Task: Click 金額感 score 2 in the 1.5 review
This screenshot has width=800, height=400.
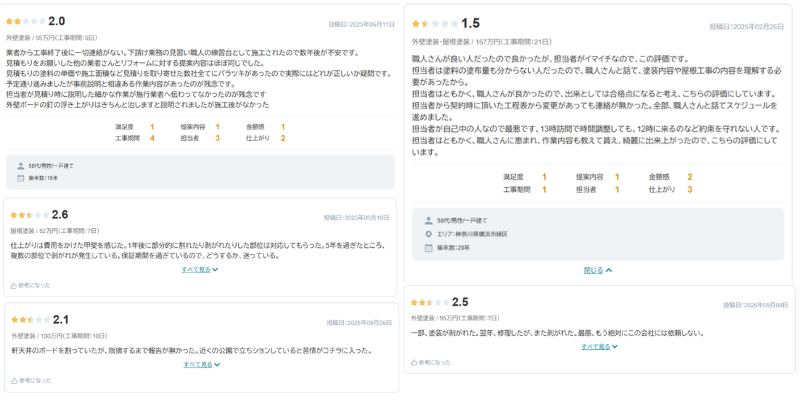Action: pos(690,177)
